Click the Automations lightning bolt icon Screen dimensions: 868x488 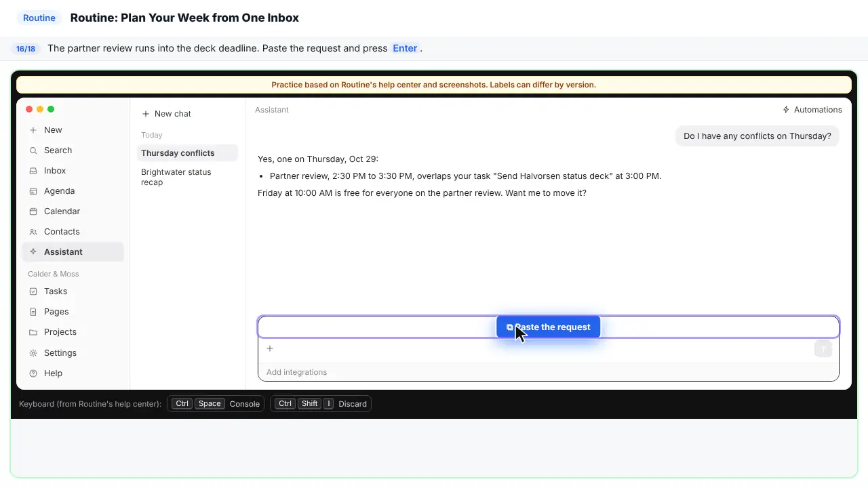[786, 110]
